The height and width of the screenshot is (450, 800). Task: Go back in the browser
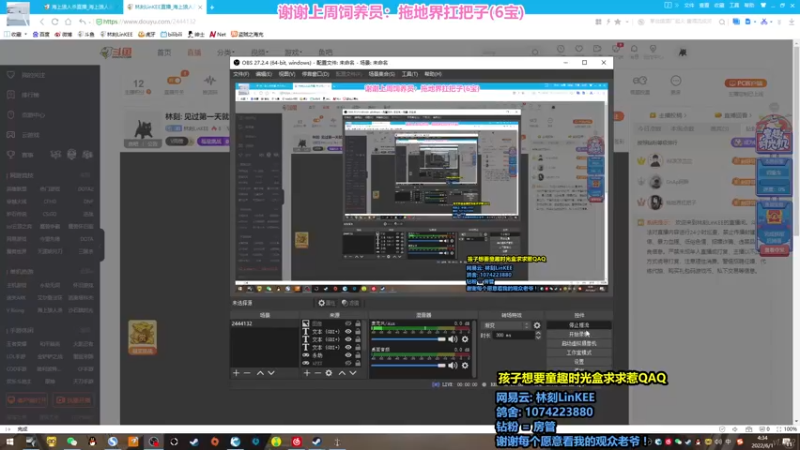42,22
